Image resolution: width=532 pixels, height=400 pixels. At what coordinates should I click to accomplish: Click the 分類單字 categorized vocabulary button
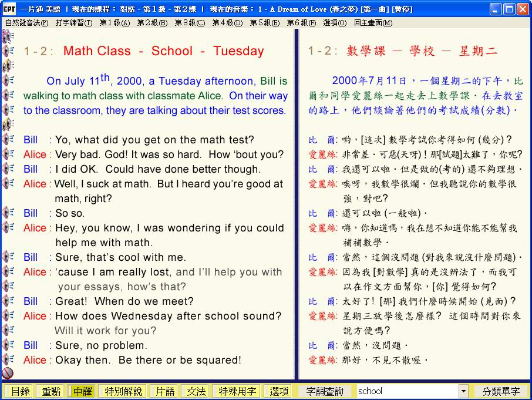500,391
